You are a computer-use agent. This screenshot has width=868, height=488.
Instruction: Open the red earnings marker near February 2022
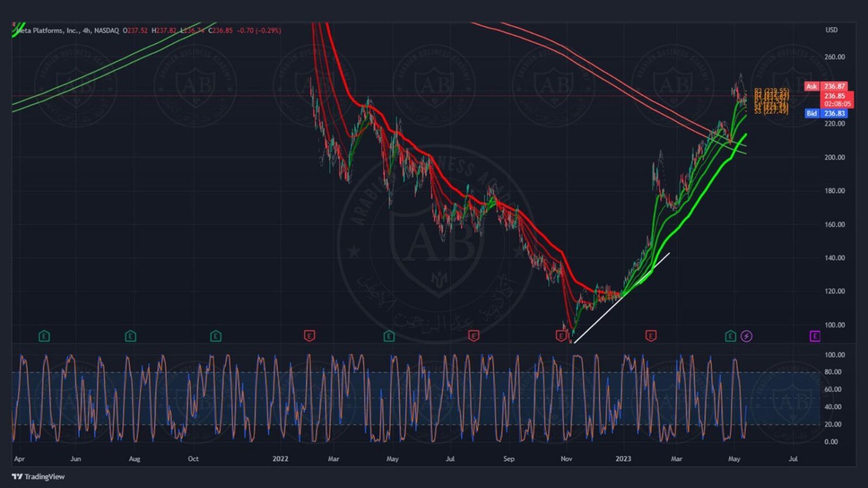[x=310, y=336]
